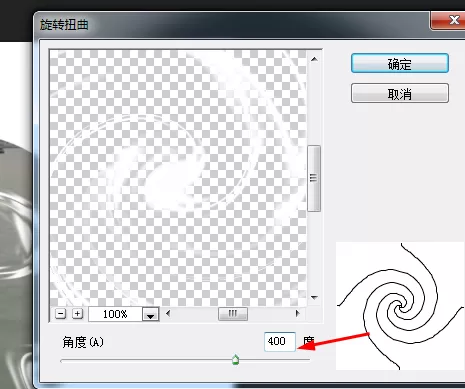Click the horizontal scrollbar thumb in preview
The width and height of the screenshot is (465, 389).
tap(233, 314)
